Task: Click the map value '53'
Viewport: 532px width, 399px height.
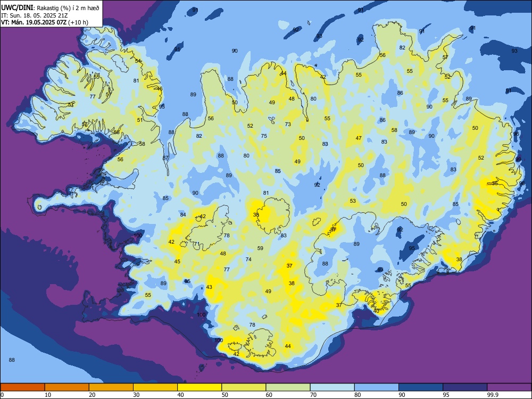Action: pyautogui.click(x=353, y=201)
